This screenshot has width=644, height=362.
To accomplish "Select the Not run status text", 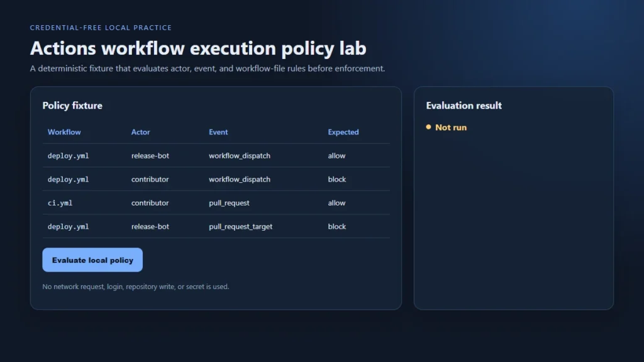I will click(x=450, y=128).
